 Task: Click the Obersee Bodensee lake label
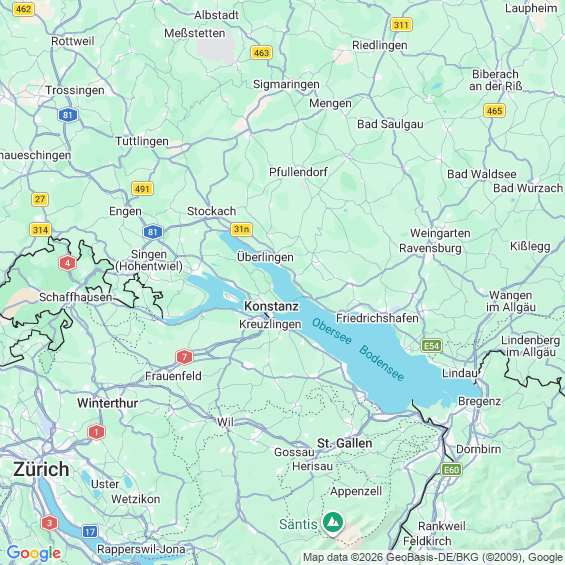point(358,350)
